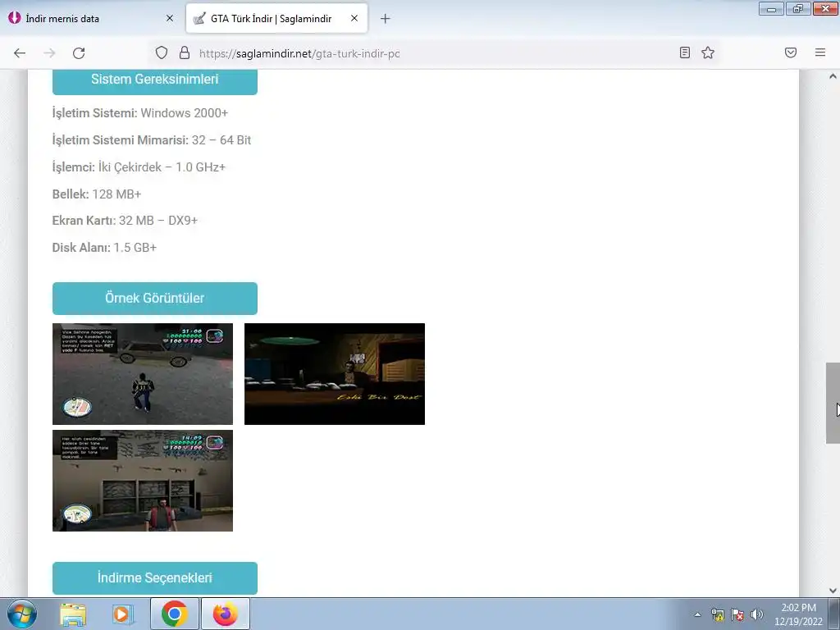
Task: Open a new tab
Action: click(386, 19)
